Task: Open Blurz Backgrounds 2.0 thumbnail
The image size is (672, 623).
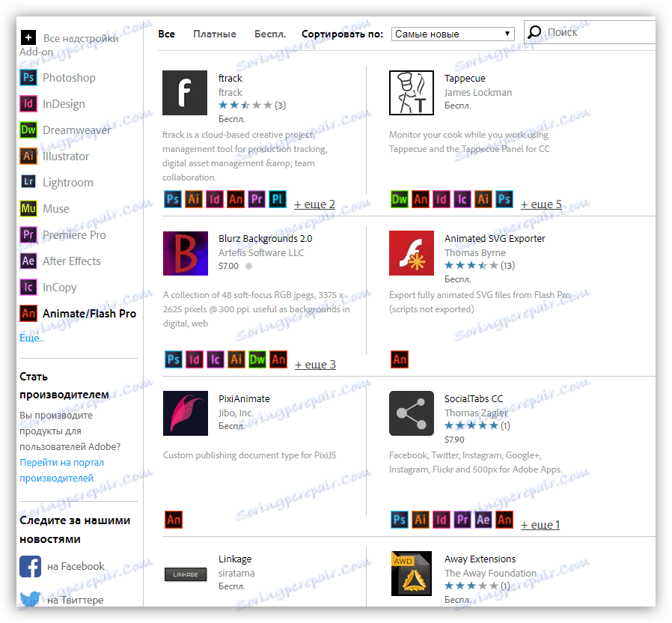Action: (186, 253)
